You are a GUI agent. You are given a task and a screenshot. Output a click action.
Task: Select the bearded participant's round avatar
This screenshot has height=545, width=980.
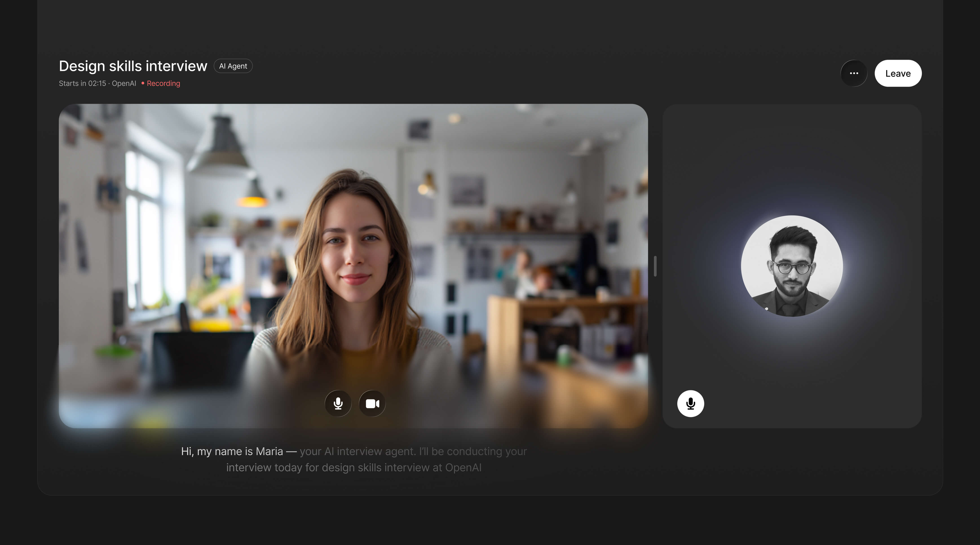point(792,266)
